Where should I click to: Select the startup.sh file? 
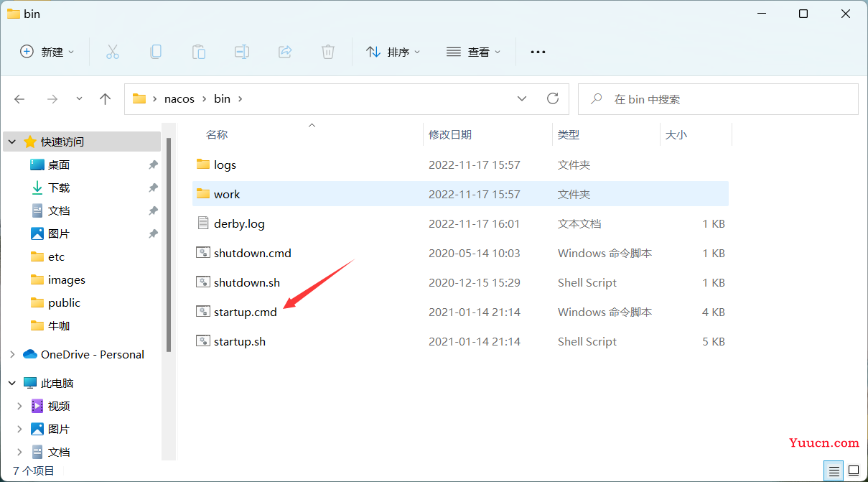[460, 341]
